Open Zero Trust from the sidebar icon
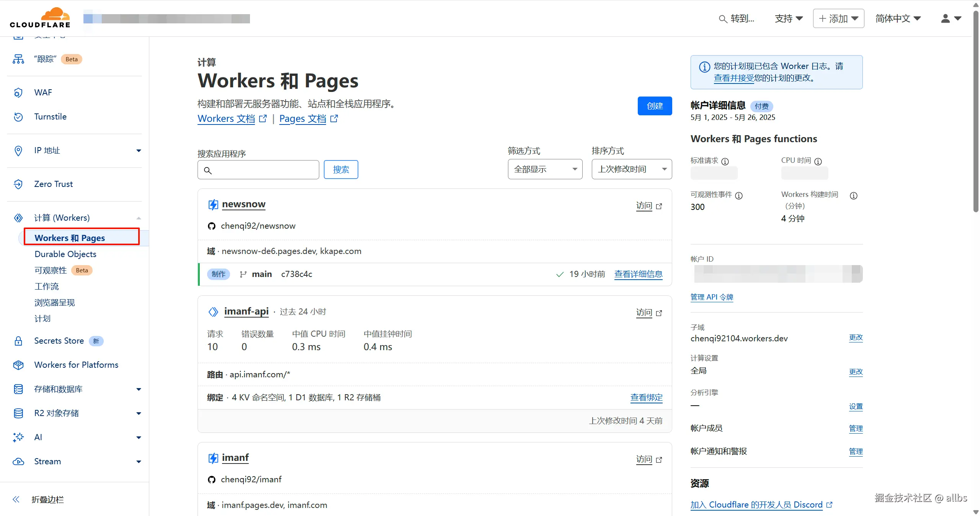The image size is (980, 516). coord(18,184)
